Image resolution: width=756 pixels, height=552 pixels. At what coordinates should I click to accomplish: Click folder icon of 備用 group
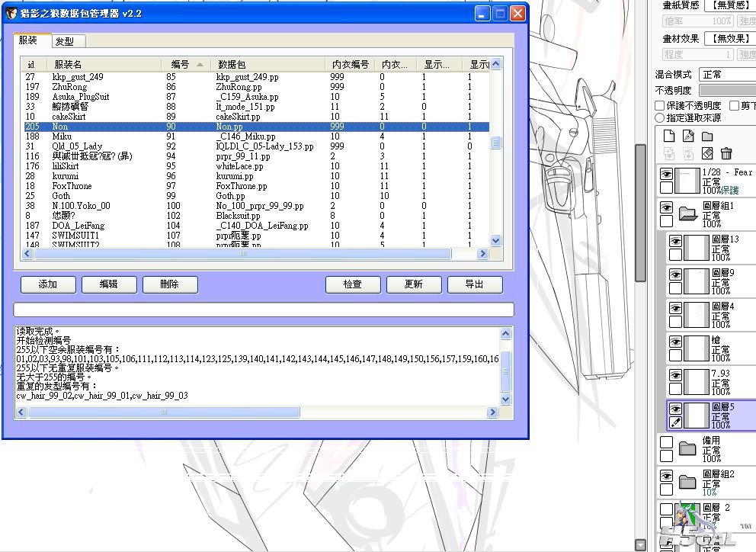pos(688,448)
